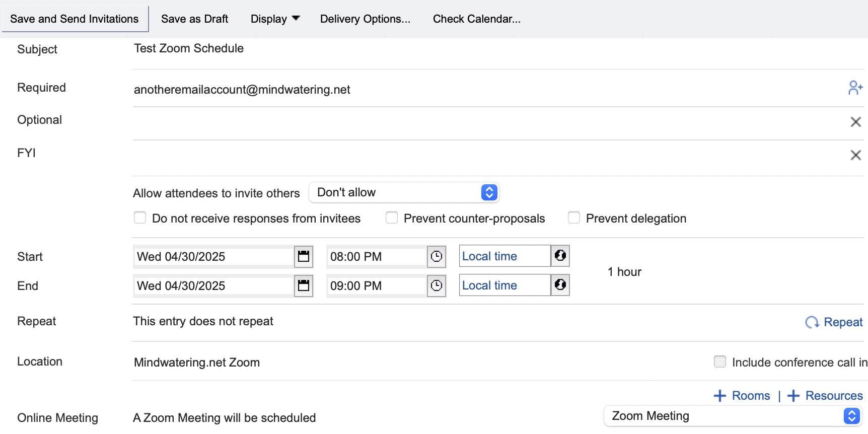Check the Prevent counter-proposals box
868x434 pixels.
(392, 218)
